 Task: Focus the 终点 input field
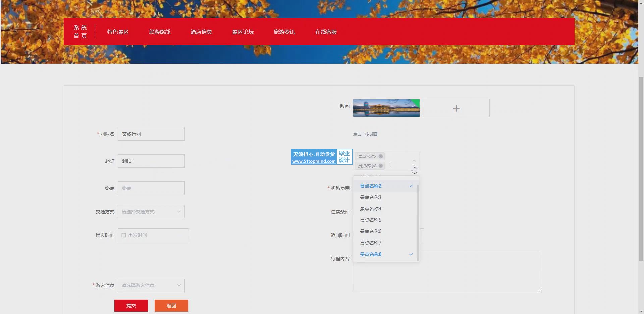151,188
